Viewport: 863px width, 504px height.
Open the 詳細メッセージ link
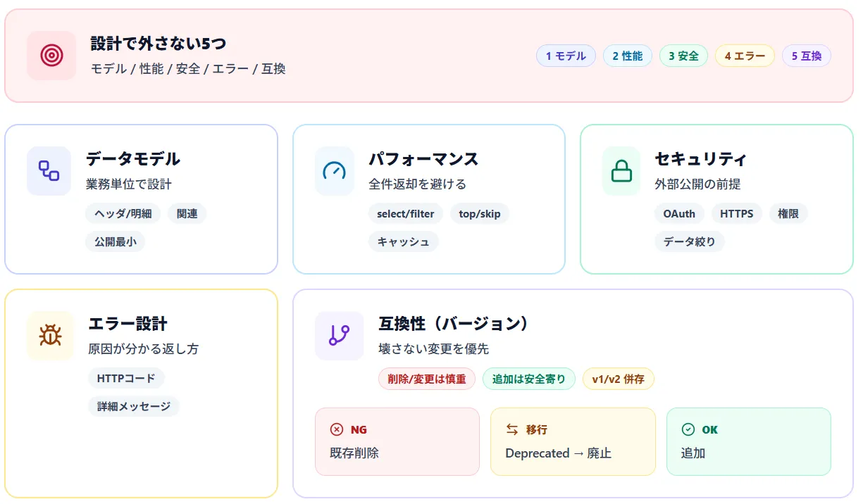click(x=134, y=406)
